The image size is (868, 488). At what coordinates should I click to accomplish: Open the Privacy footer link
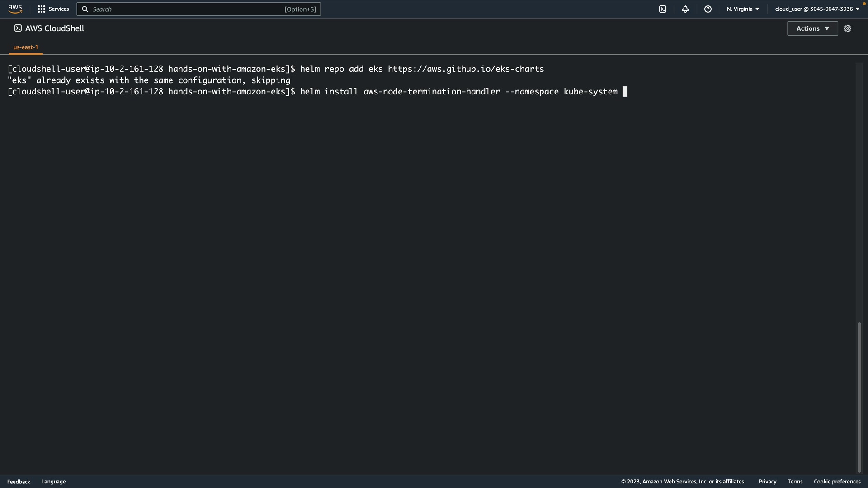click(767, 482)
